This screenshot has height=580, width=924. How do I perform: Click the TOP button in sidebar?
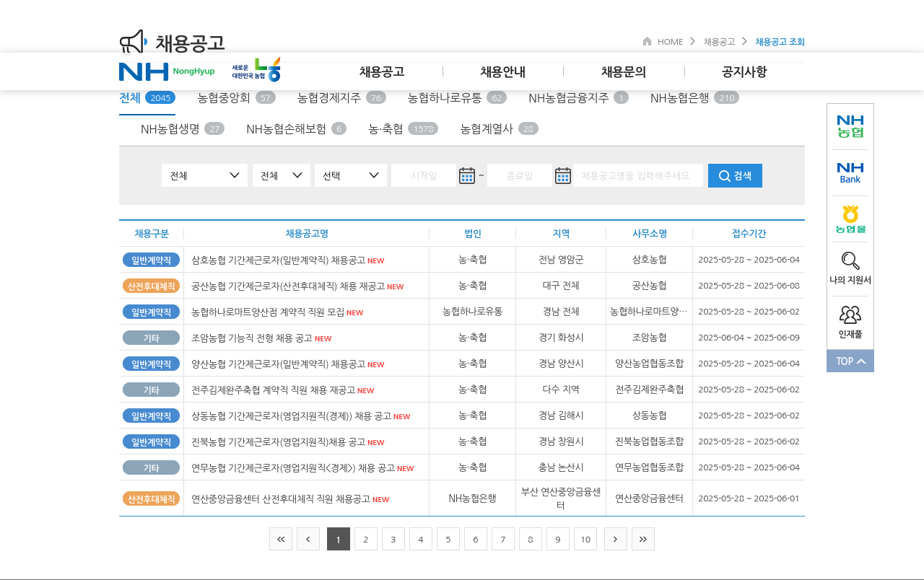tap(850, 361)
